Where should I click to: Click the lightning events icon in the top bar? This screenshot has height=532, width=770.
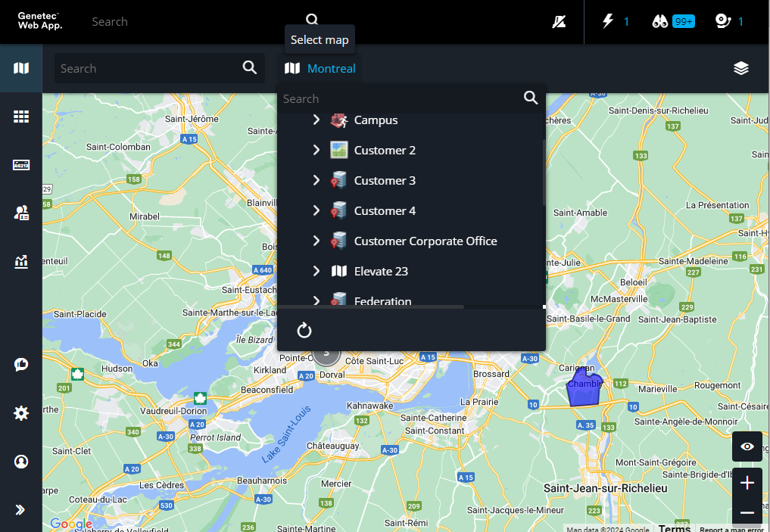(609, 21)
